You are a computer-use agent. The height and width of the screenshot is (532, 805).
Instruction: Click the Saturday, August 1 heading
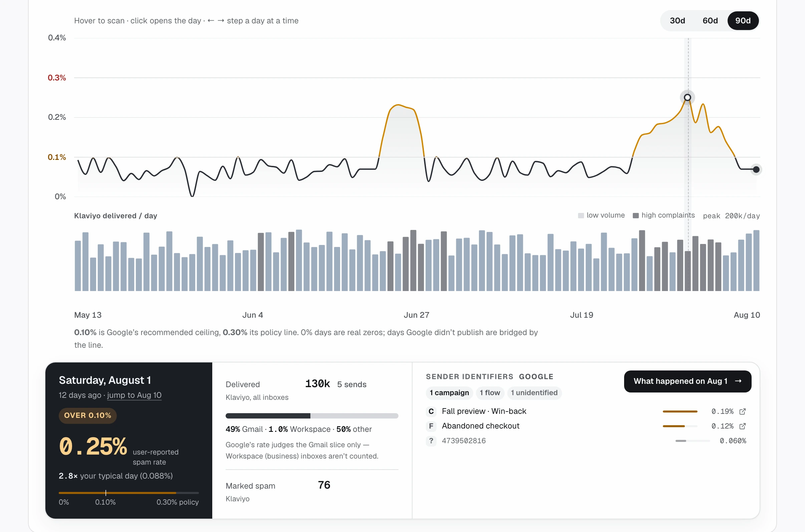[x=105, y=380]
